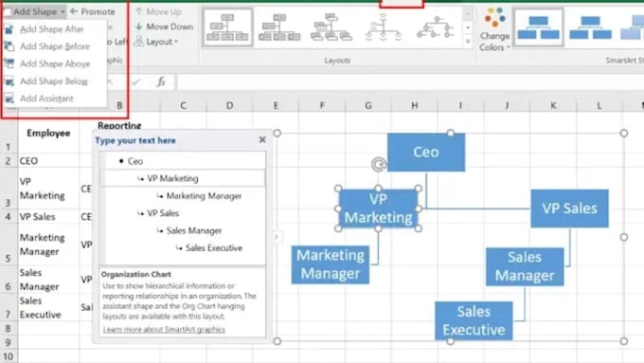Open the Layout dropdown in the ribbon

point(156,42)
